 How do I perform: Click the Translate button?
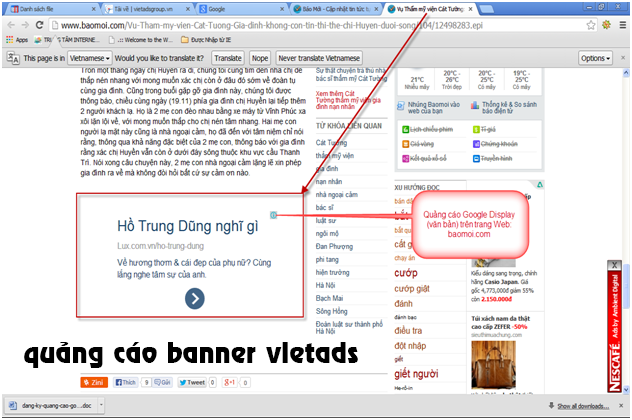(x=228, y=58)
